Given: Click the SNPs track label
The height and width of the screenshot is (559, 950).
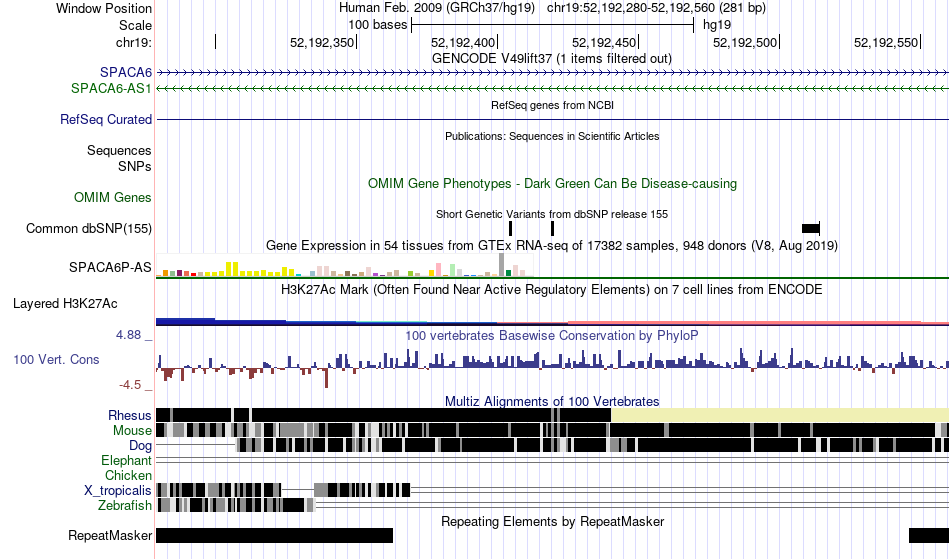Looking at the screenshot, I should [135, 166].
